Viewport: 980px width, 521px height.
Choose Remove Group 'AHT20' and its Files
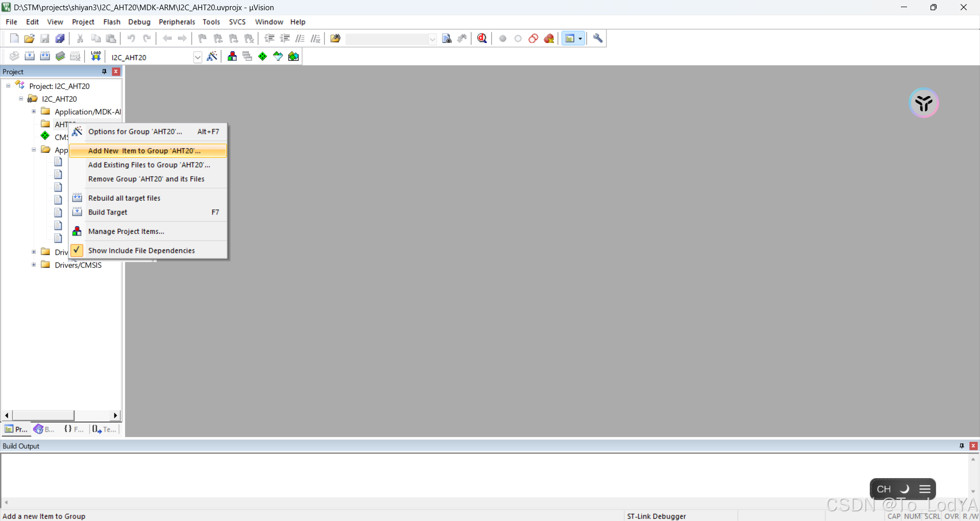148,179
